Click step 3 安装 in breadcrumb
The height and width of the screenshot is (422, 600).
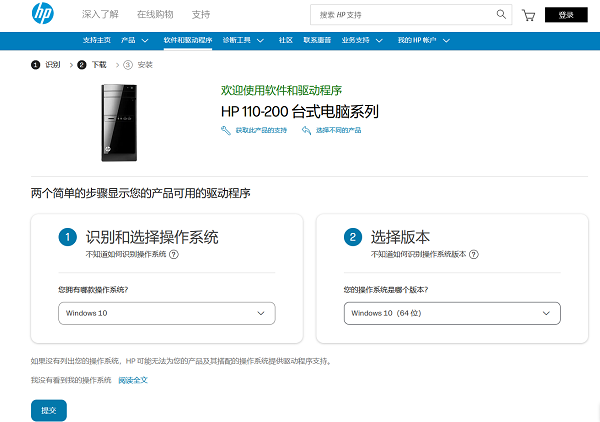click(138, 65)
